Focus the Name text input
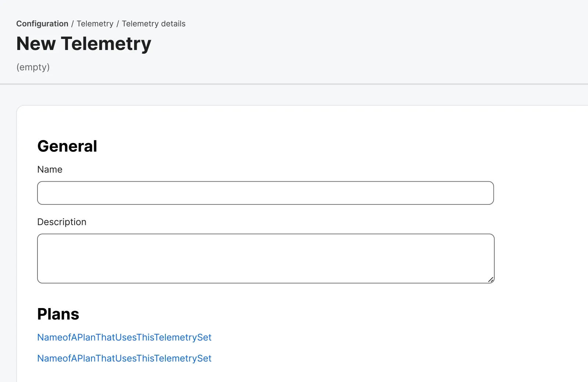 pos(265,193)
